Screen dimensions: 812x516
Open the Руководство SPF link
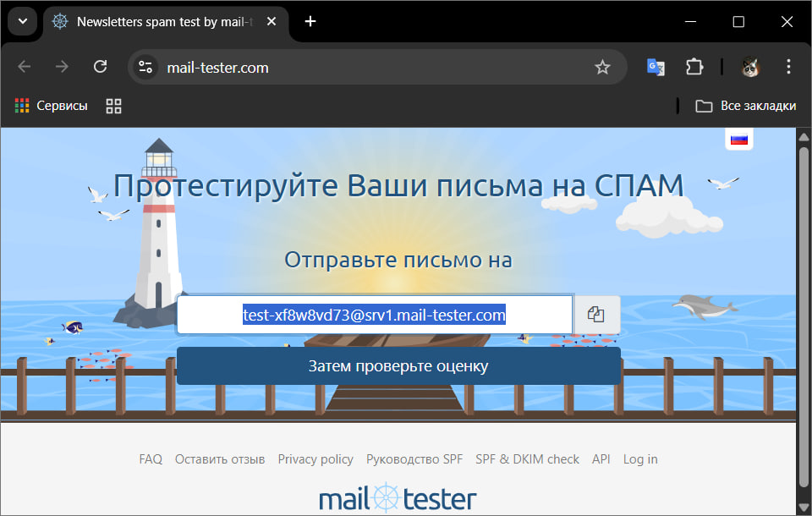coord(414,459)
